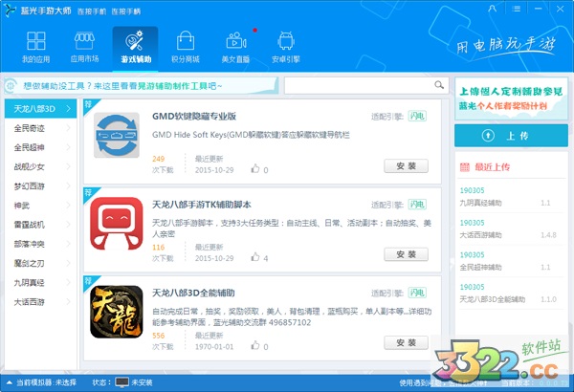This screenshot has width=574, height=392.
Task: Open 安卓引擎 Android engine section
Action: (x=286, y=48)
